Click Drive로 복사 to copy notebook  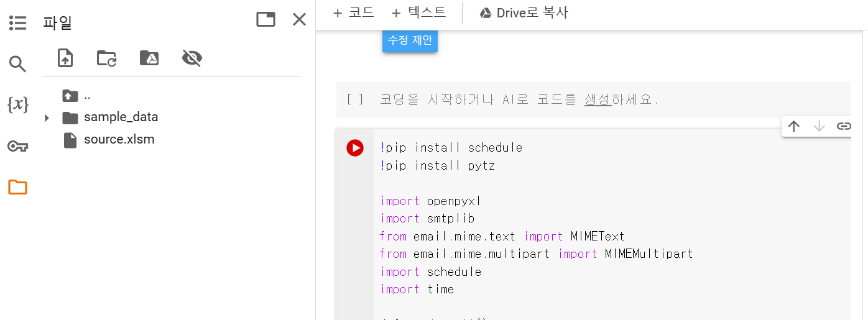point(524,12)
